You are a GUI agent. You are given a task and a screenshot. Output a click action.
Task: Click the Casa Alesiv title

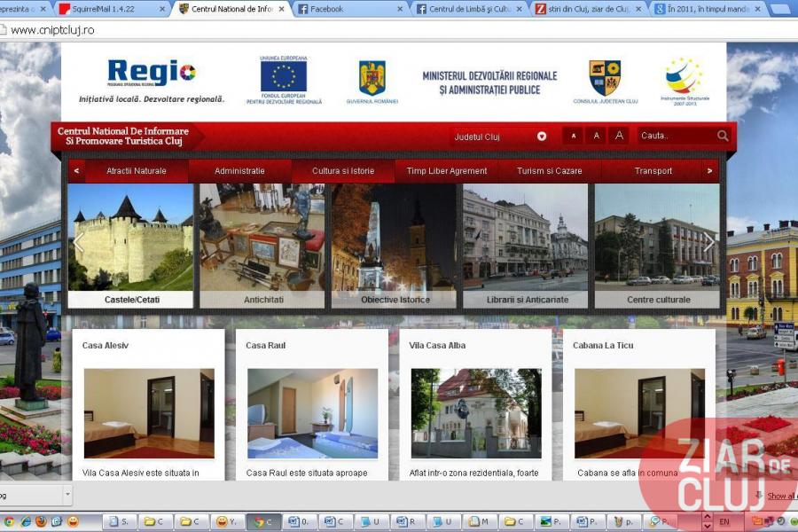coord(106,345)
